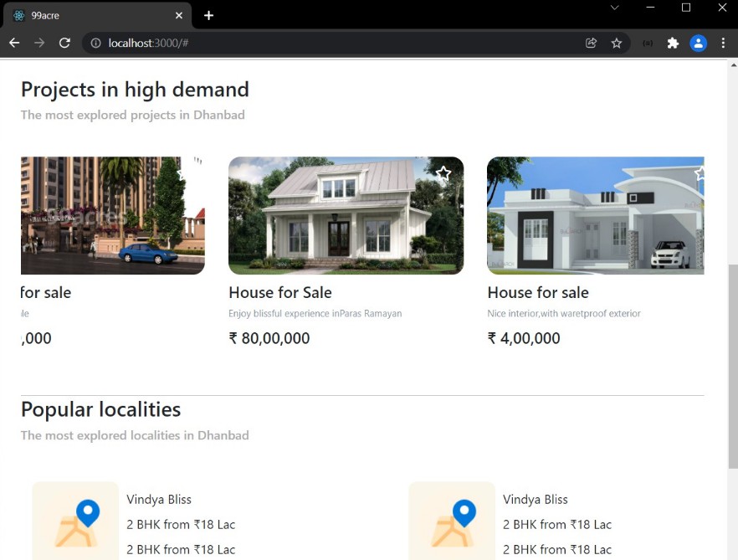Viewport: 738px width, 560px height.
Task: Bookmark the page using the star icon
Action: (x=617, y=43)
